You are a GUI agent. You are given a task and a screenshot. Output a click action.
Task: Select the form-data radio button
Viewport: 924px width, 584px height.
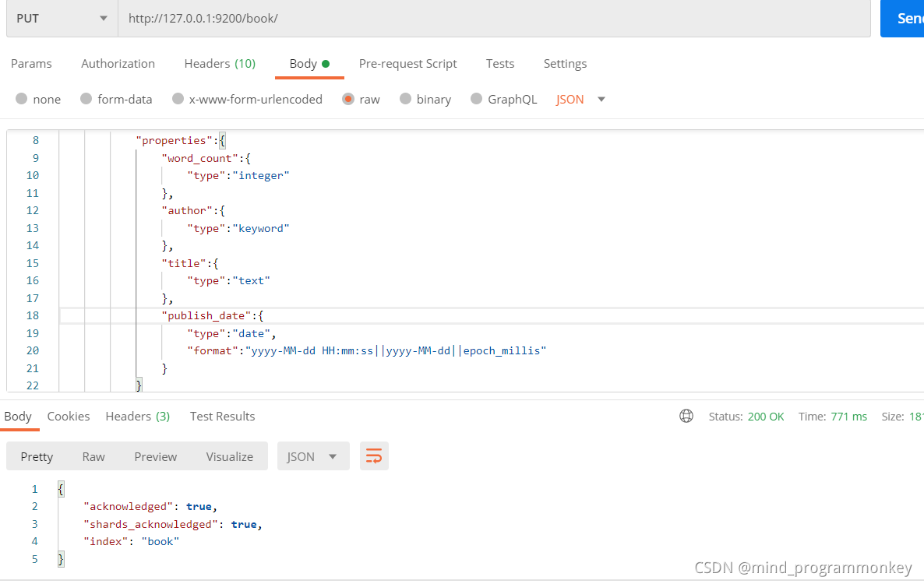86,99
